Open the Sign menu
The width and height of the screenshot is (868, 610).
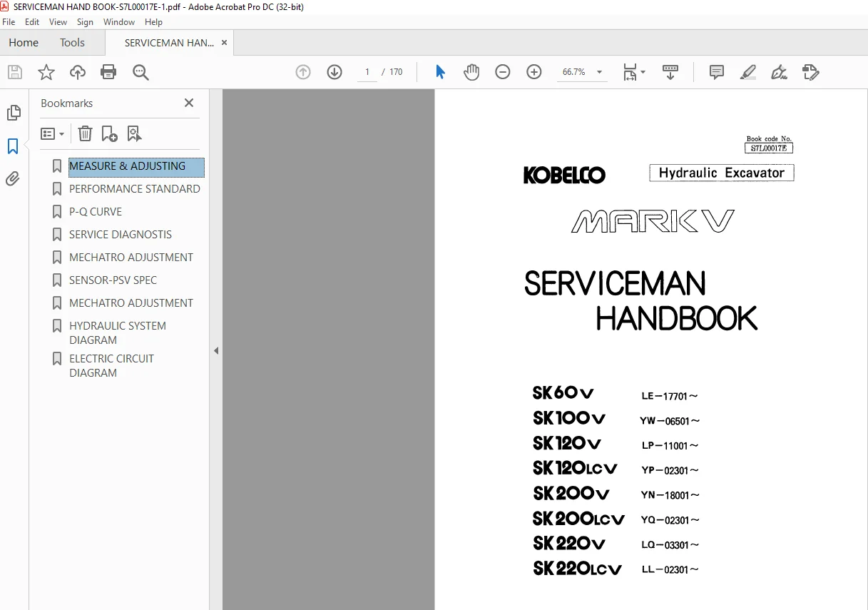pyautogui.click(x=85, y=22)
